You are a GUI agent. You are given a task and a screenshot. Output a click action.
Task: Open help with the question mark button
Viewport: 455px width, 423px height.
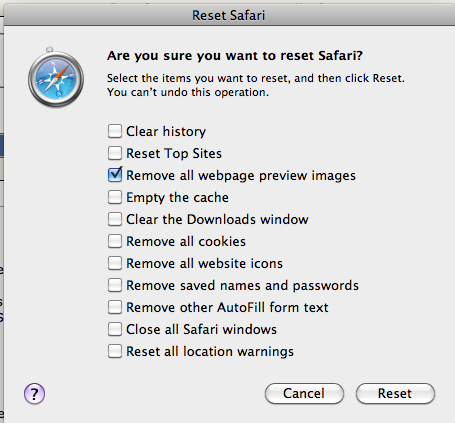pyautogui.click(x=34, y=394)
